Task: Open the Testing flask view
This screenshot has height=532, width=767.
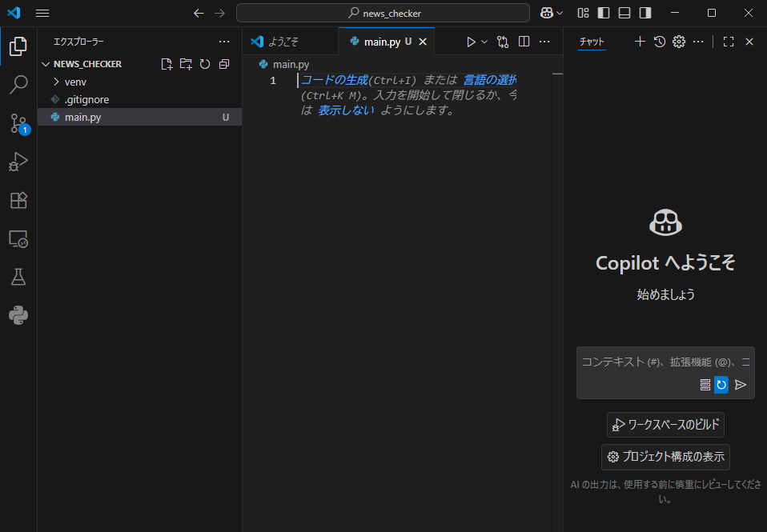Action: pyautogui.click(x=18, y=277)
